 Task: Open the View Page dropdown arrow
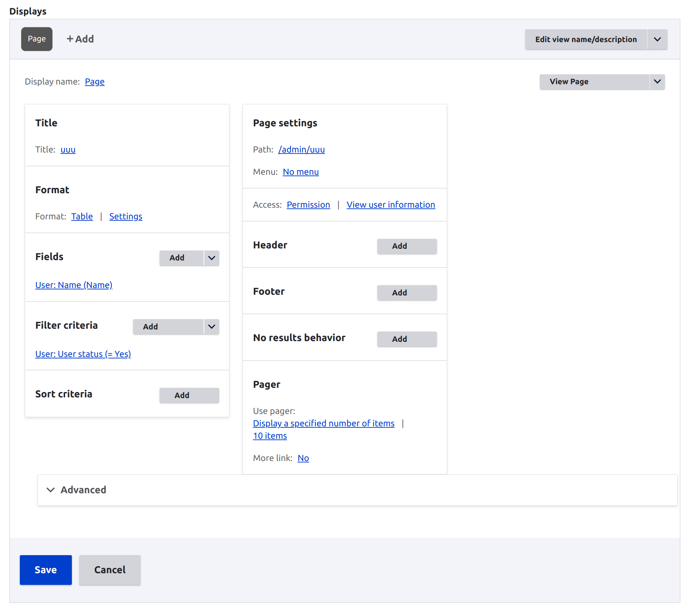click(x=657, y=82)
